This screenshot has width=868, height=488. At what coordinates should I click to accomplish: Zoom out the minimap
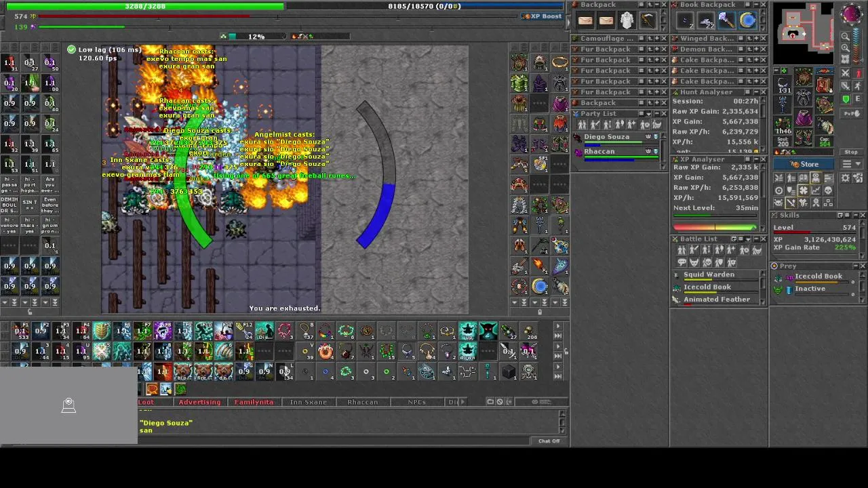tap(845, 37)
